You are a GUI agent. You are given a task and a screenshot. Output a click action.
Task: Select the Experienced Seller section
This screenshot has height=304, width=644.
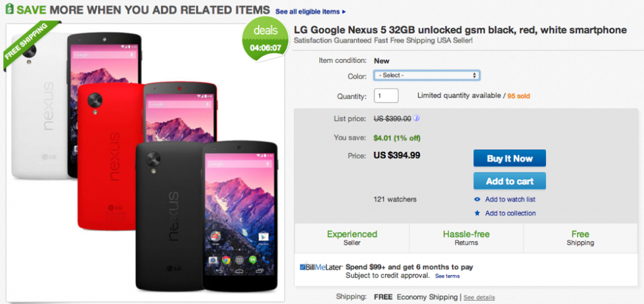(352, 238)
